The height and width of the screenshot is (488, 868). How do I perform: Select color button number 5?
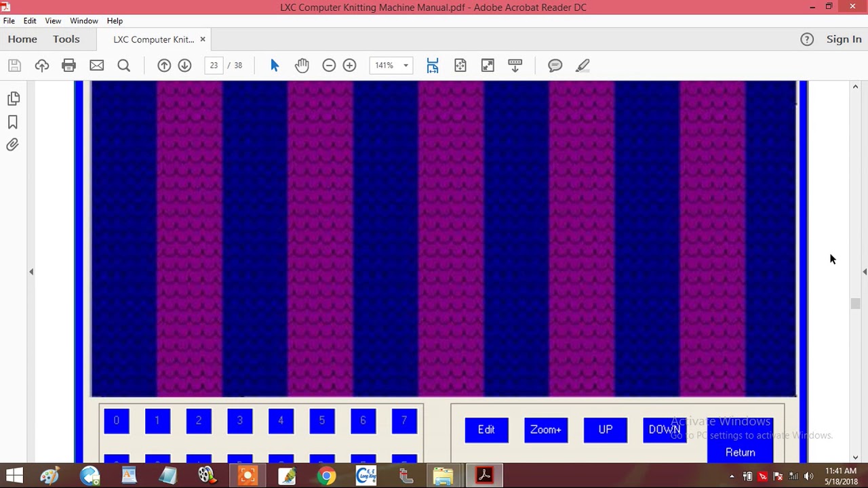click(x=322, y=421)
